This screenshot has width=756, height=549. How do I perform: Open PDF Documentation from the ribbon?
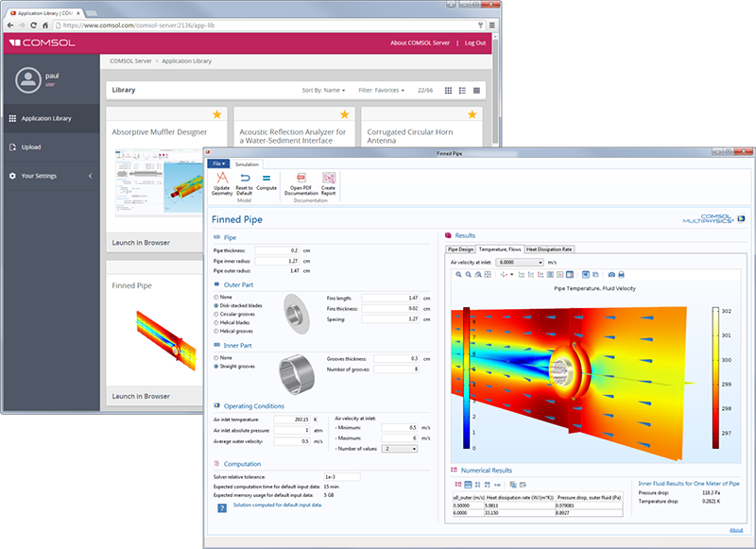click(301, 183)
